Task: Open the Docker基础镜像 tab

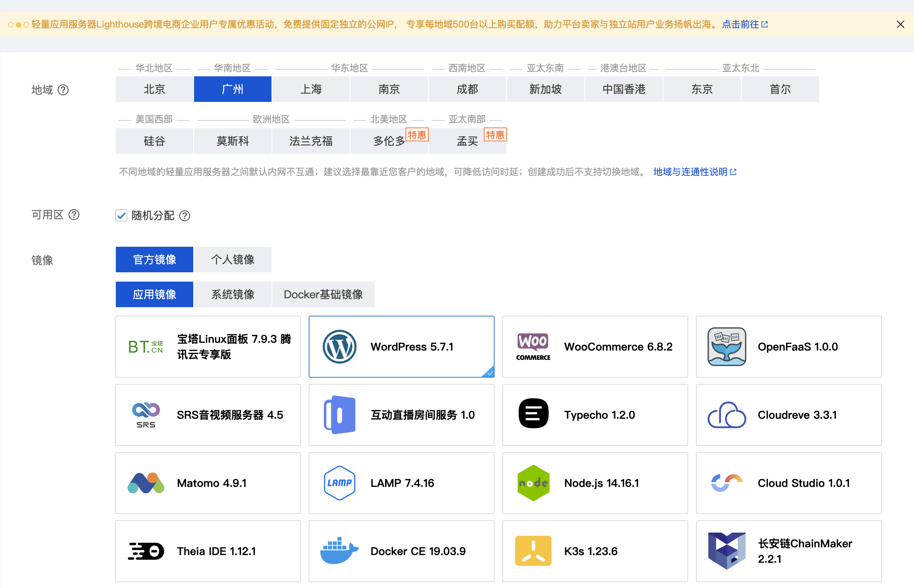Action: (323, 294)
